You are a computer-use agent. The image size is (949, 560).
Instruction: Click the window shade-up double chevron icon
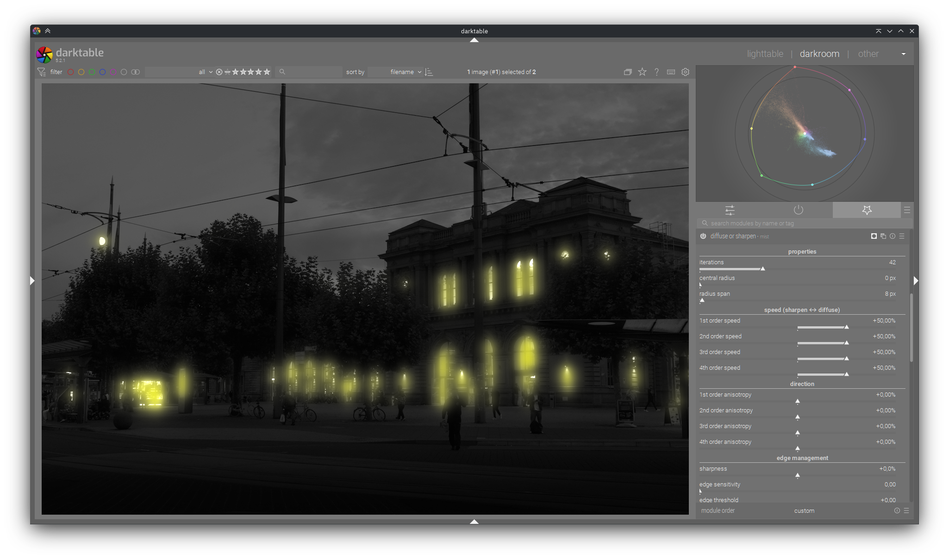tap(48, 31)
